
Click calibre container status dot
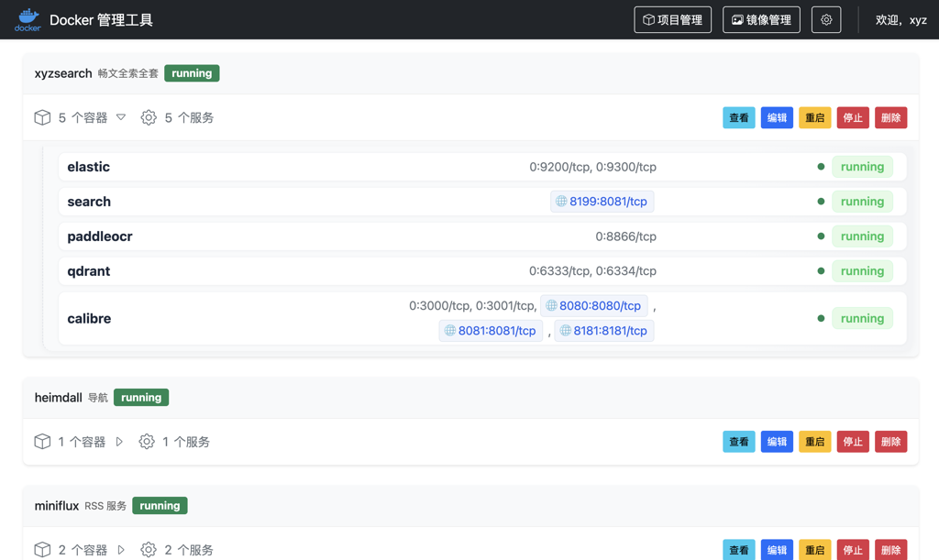pyautogui.click(x=821, y=318)
